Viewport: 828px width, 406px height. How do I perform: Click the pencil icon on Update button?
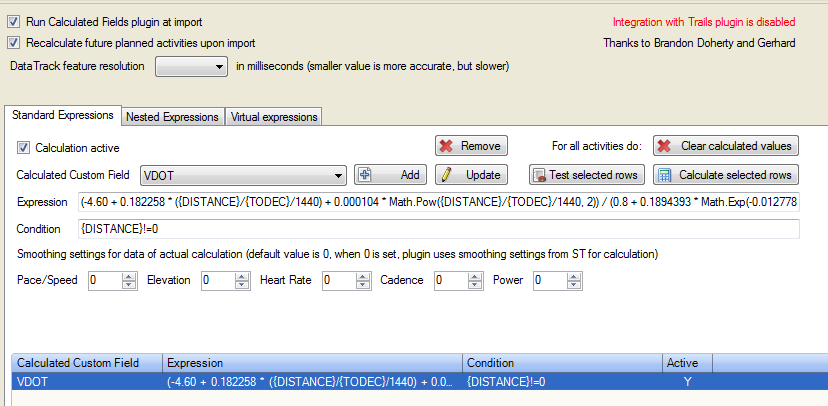446,174
